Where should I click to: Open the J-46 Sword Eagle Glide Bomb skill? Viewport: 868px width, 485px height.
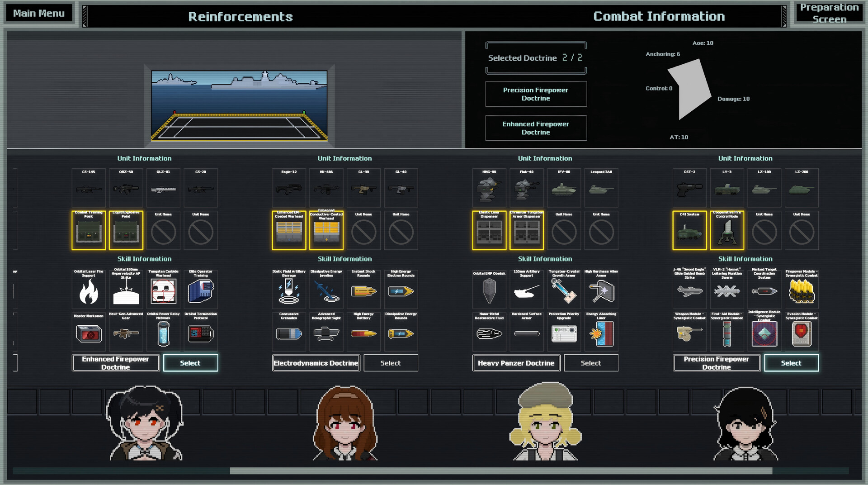coord(689,290)
